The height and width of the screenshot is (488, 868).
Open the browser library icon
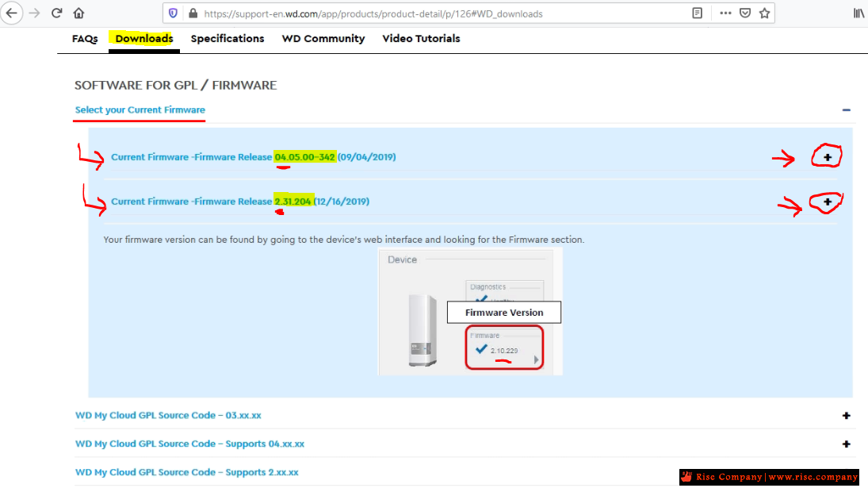tap(858, 13)
